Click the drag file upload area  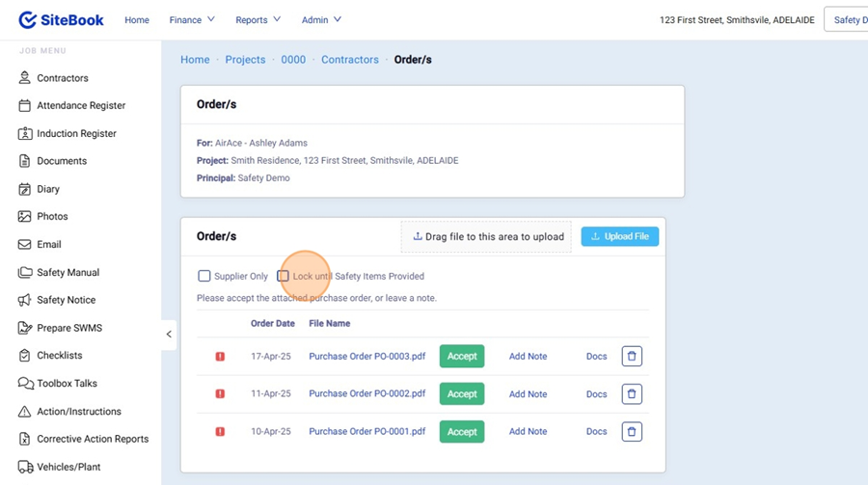coord(487,236)
